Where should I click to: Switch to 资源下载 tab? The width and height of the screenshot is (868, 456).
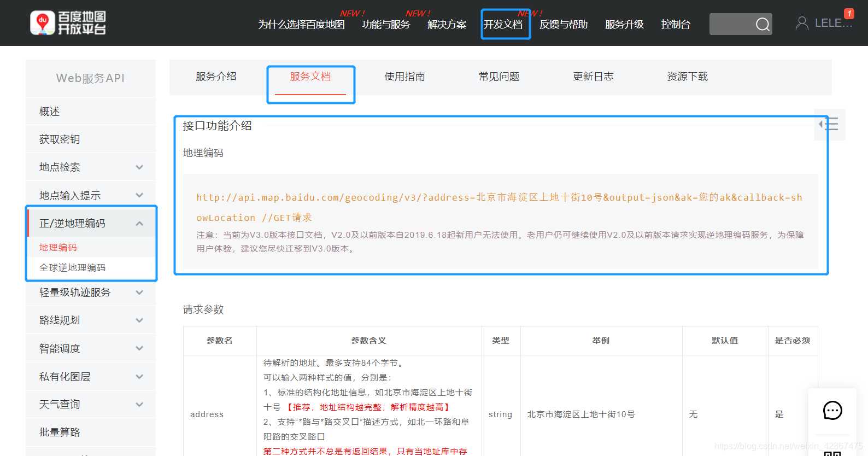tap(687, 77)
